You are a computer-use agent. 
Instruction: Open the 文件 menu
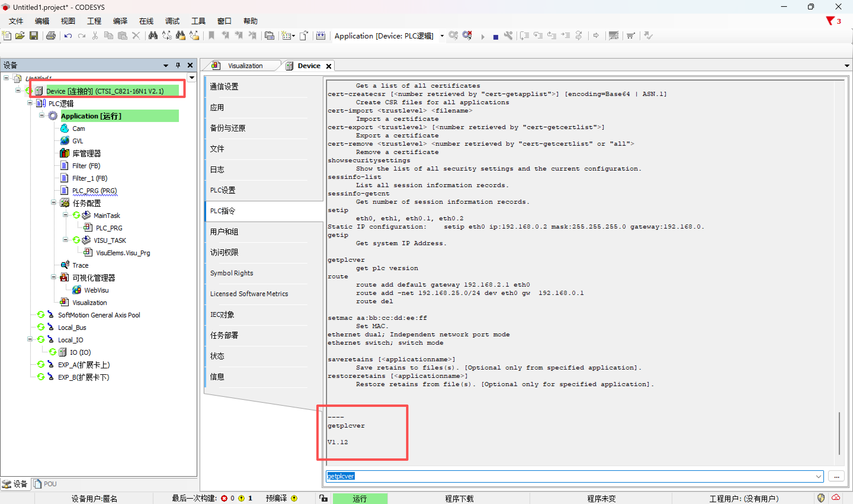pos(16,21)
